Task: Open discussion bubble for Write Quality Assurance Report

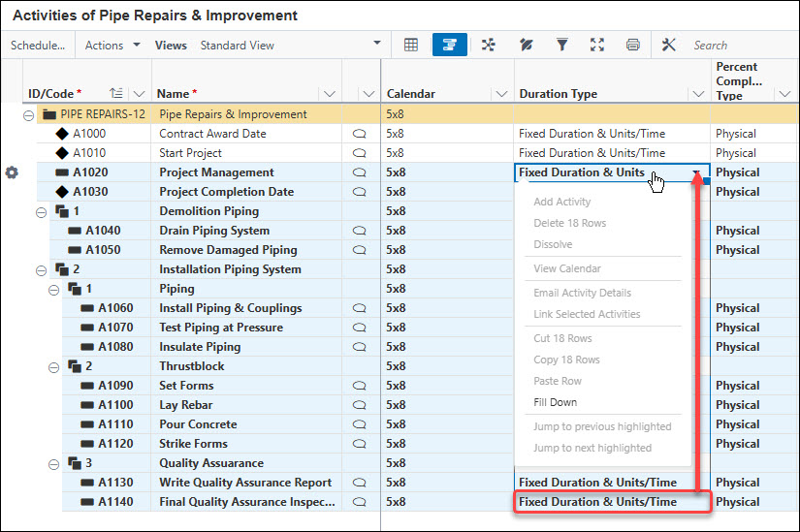Action: click(x=359, y=483)
